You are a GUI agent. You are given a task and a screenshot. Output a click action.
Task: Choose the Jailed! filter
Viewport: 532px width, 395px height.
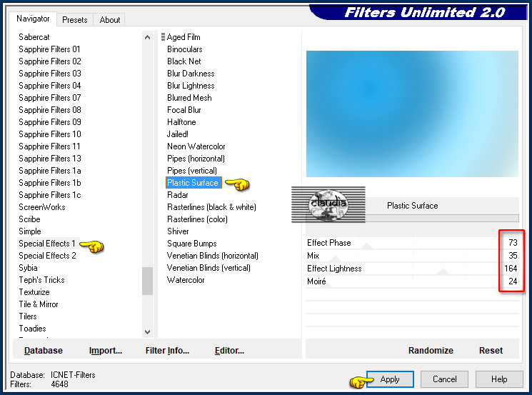177,134
